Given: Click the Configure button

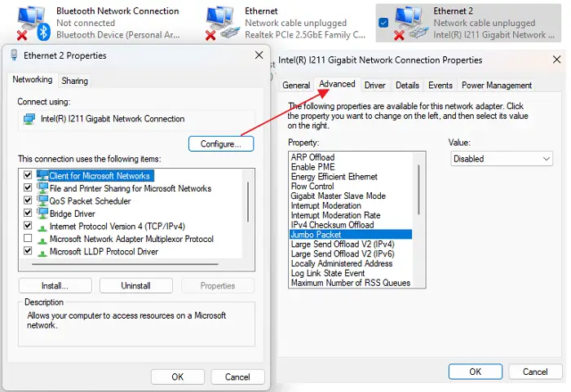Looking at the screenshot, I should tap(221, 143).
